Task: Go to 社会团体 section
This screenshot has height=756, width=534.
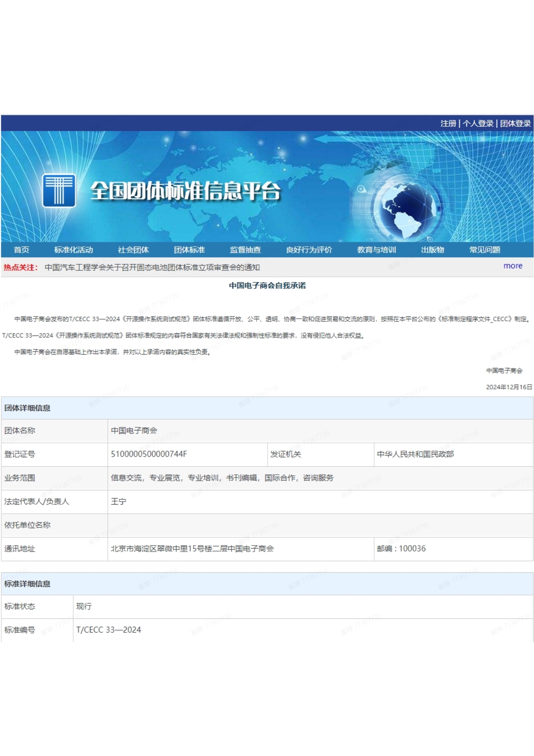Action: click(133, 250)
